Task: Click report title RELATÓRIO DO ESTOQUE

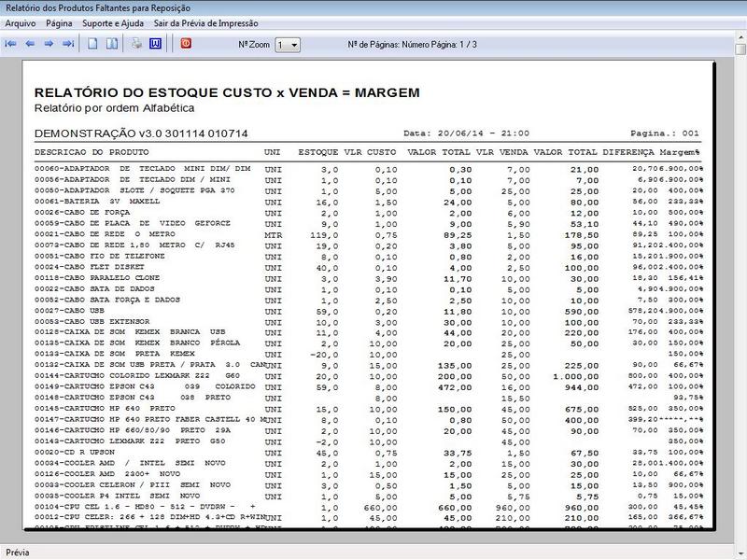Action: point(227,92)
